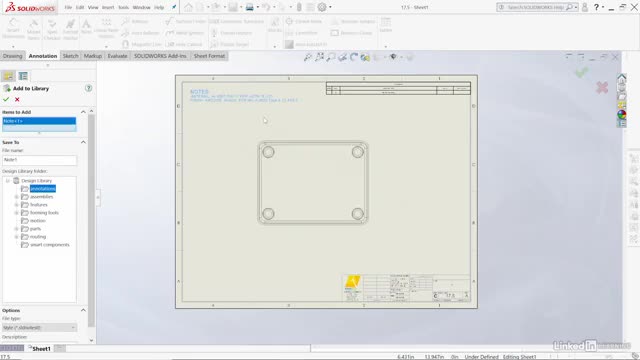Click the SOLIDWORKS Resources home icon in task pane

tap(622, 78)
